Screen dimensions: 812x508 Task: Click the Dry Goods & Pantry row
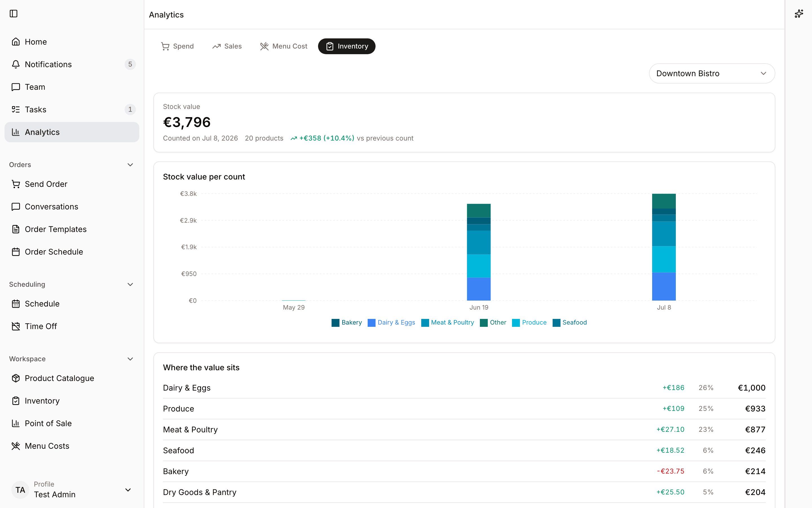pos(464,492)
